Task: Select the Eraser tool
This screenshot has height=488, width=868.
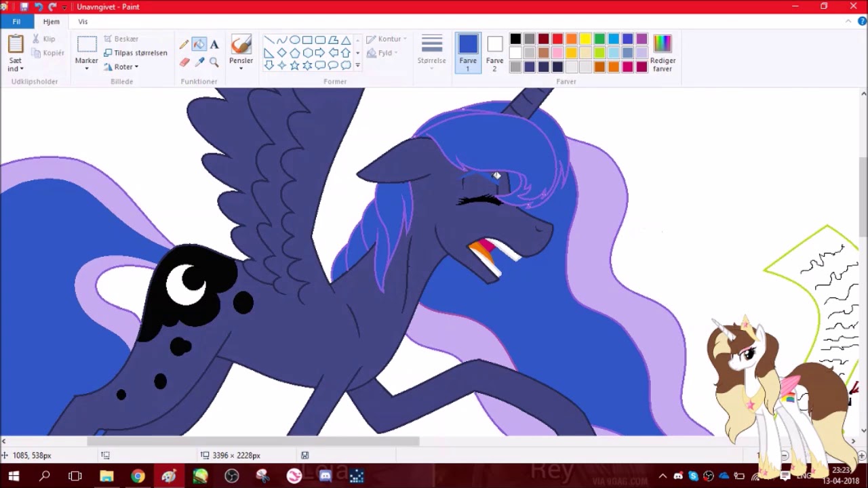Action: [x=184, y=62]
